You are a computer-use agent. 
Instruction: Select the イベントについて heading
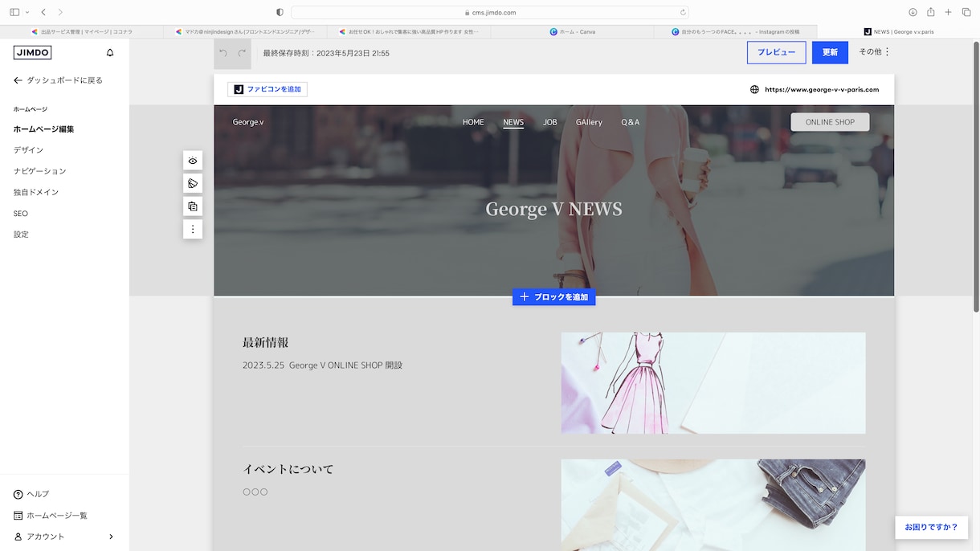pyautogui.click(x=288, y=469)
